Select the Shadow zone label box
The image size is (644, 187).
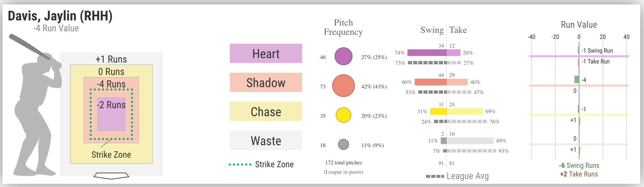[266, 82]
